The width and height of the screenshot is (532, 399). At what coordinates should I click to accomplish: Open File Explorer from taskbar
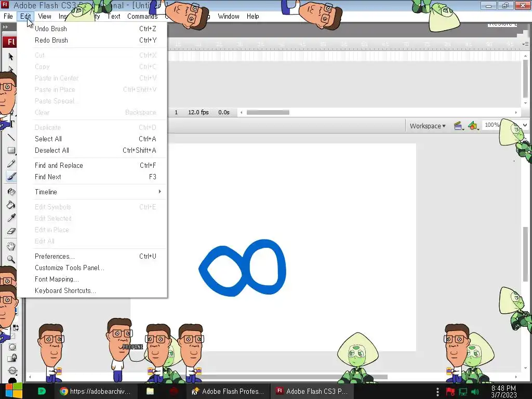coord(150,391)
